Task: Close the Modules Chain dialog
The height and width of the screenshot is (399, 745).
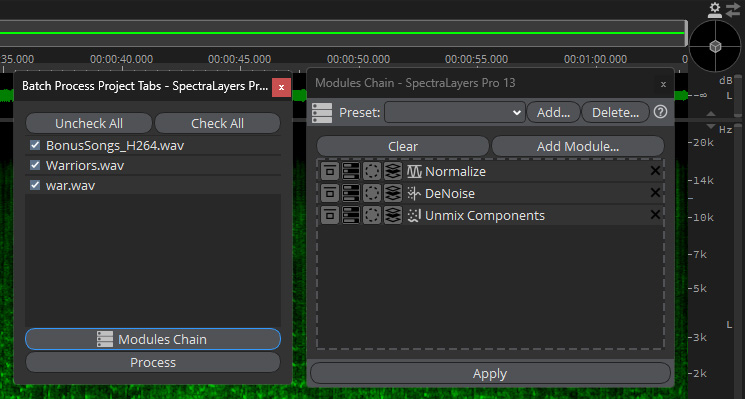Action: [x=663, y=85]
